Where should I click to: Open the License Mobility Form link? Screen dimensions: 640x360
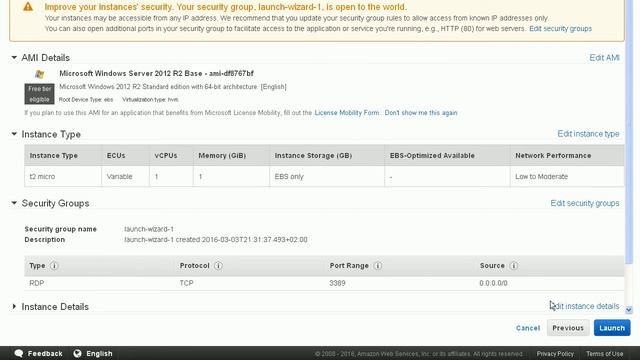click(x=347, y=113)
